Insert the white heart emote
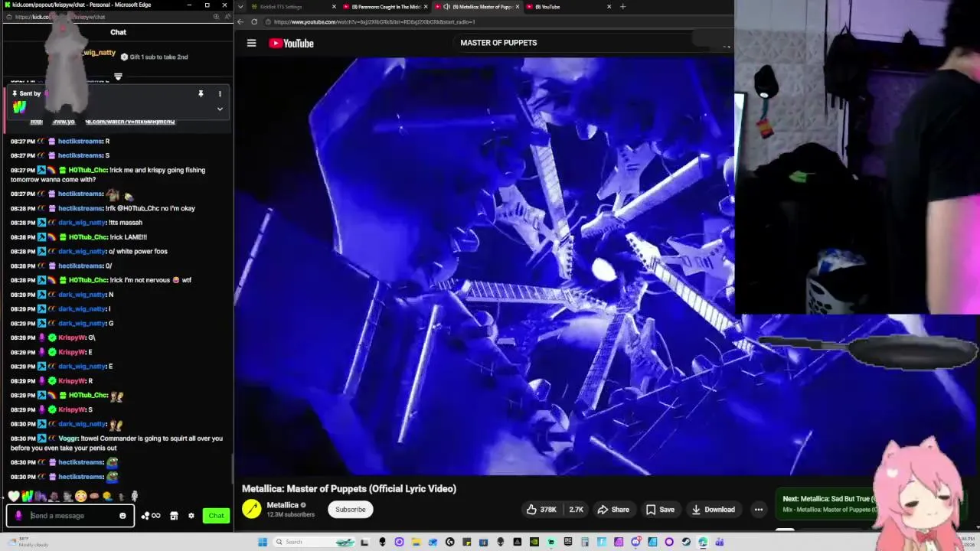Image resolution: width=980 pixels, height=551 pixels. coord(13,497)
